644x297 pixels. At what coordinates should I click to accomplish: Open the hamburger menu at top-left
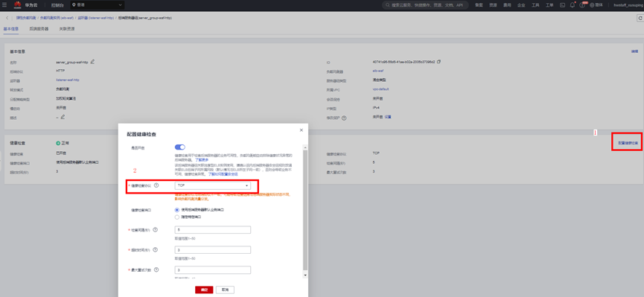point(4,5)
